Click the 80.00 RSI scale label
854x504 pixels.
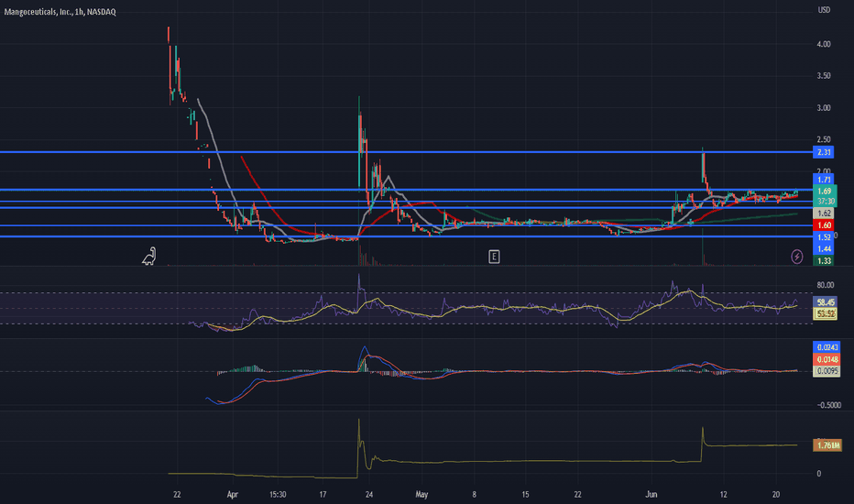coord(825,285)
